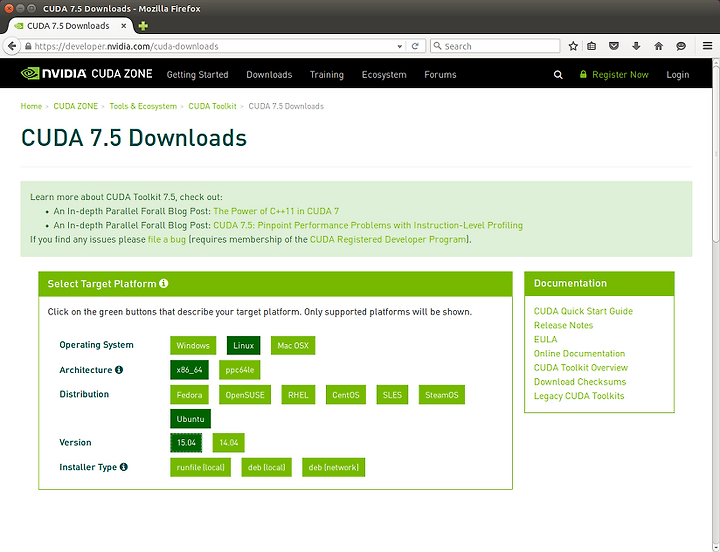The width and height of the screenshot is (720, 552).
Task: Click into the Firefox Search field
Action: point(495,46)
